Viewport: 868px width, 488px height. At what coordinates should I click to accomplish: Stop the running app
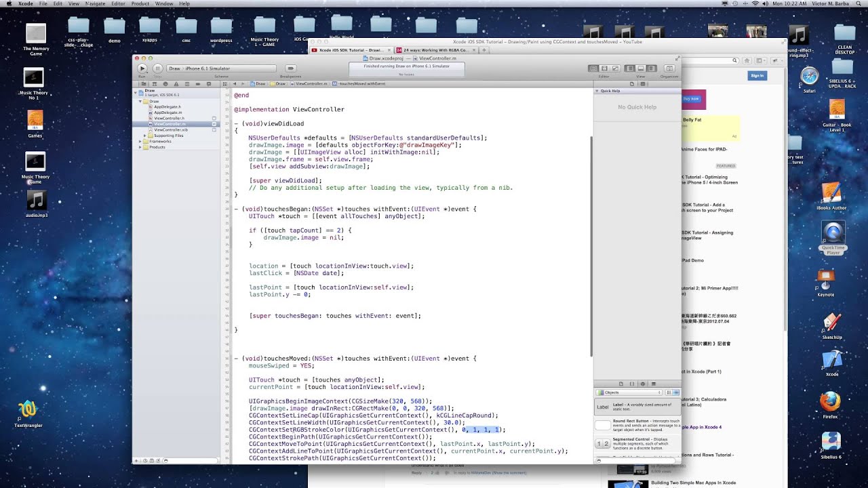click(x=157, y=68)
